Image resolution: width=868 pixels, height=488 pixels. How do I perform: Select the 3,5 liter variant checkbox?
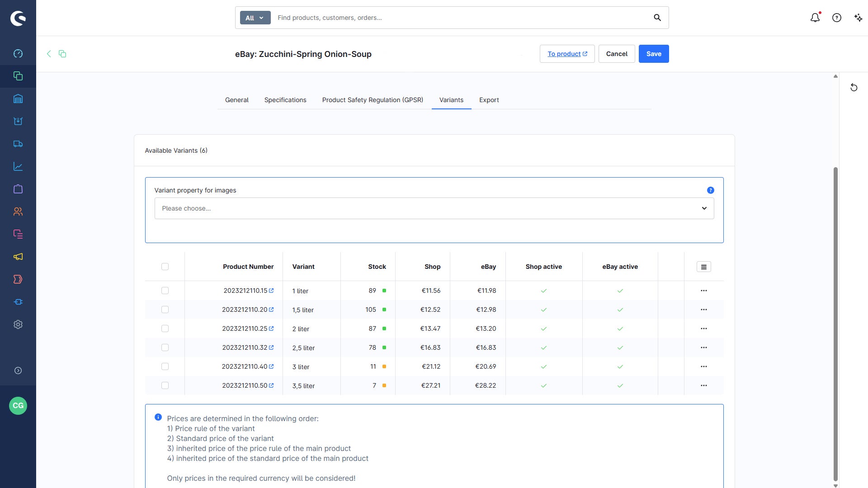(x=165, y=385)
